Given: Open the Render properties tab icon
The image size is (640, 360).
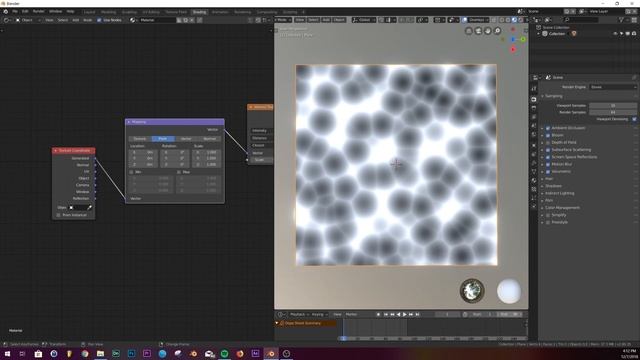Looking at the screenshot, I should click(534, 99).
